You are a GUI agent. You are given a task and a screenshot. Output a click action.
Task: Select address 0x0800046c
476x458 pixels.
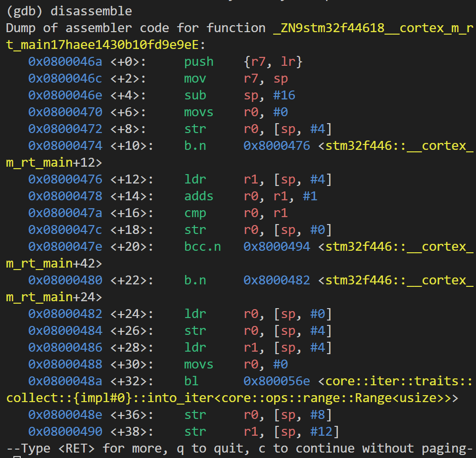click(65, 78)
